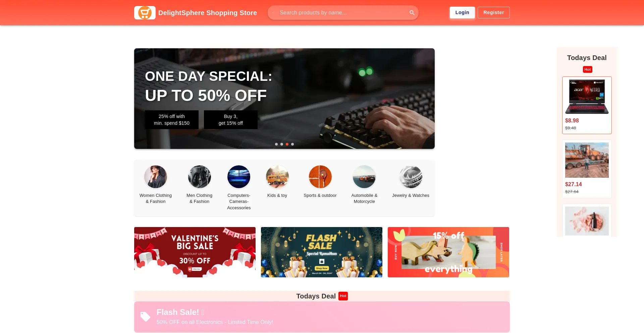
Task: Open Automobile & Motorcycle category icon
Action: click(x=364, y=177)
